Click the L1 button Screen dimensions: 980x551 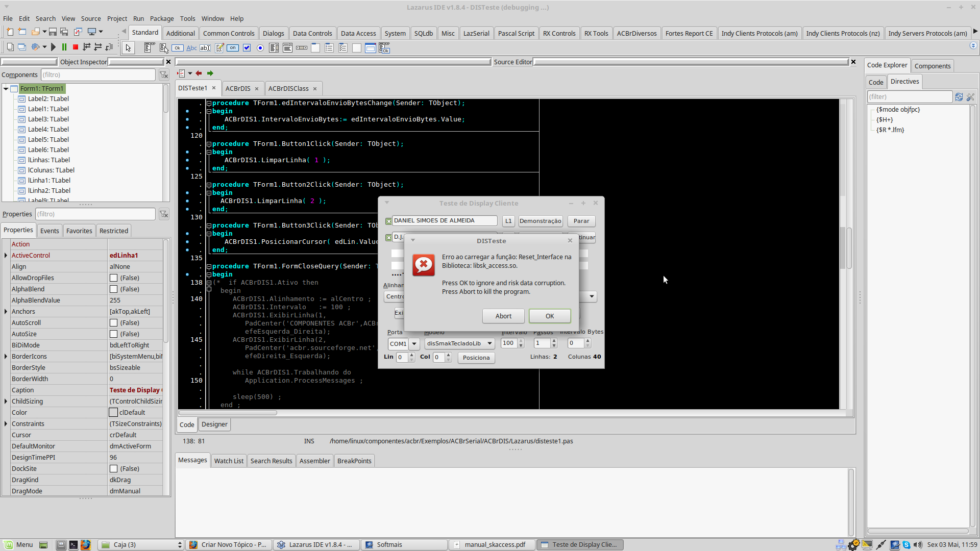click(508, 221)
